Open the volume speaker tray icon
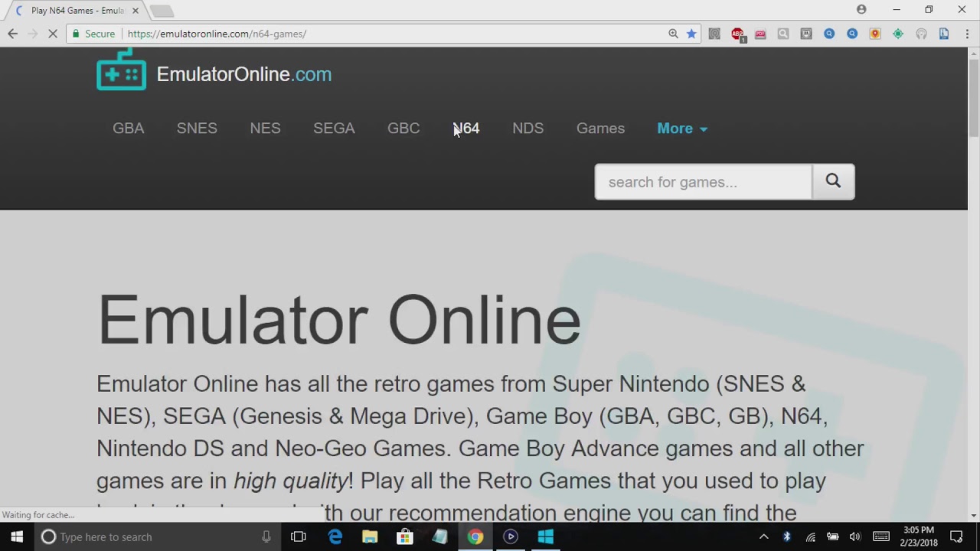Screen dimensions: 980x551 tap(855, 536)
